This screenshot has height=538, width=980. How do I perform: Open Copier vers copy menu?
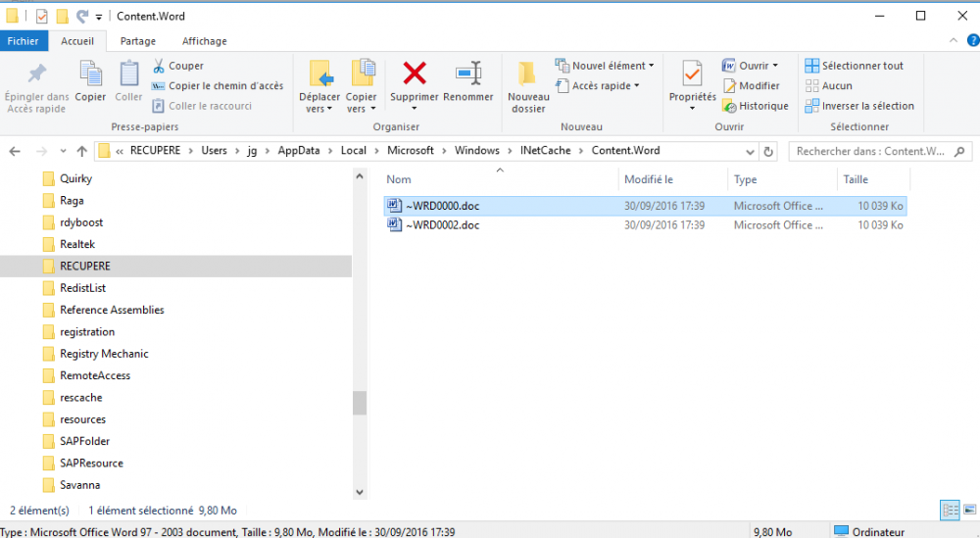point(362,87)
